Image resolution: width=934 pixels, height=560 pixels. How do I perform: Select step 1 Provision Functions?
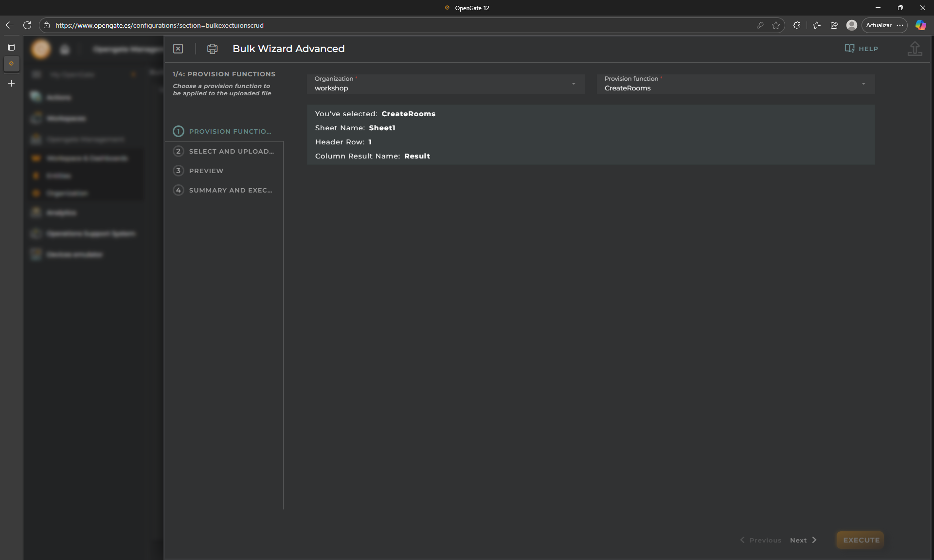point(230,131)
